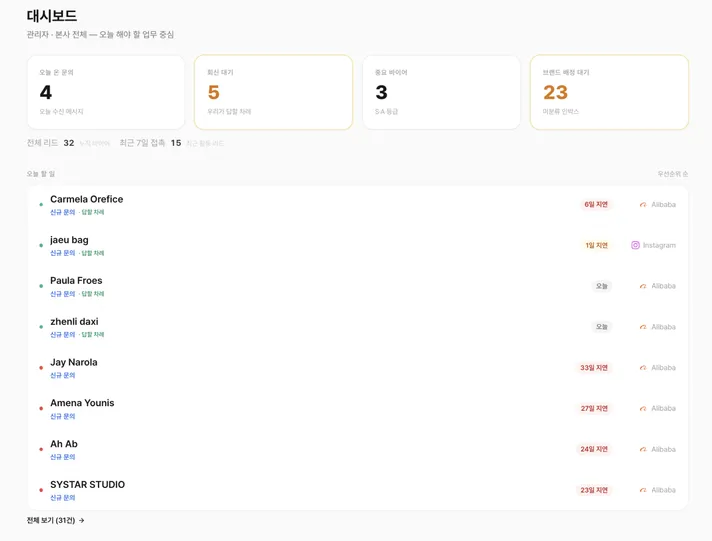
Task: Click the Alibaba icon in zhenli daxi row
Action: (x=643, y=327)
